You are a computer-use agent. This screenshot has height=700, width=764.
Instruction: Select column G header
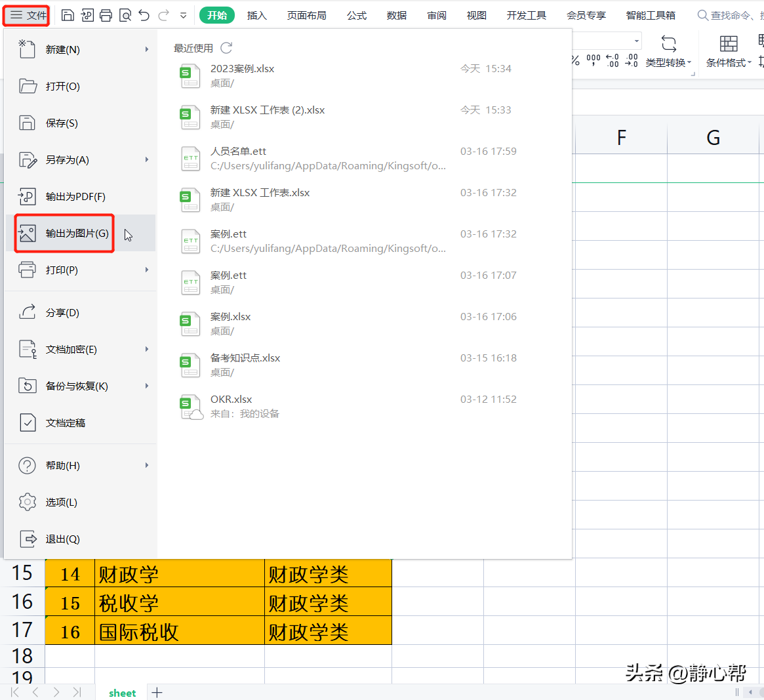tap(713, 138)
